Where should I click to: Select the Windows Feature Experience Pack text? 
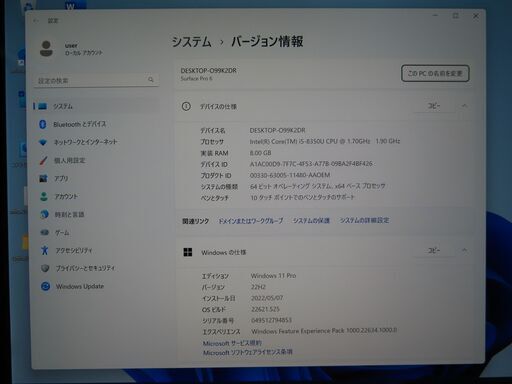click(x=324, y=331)
